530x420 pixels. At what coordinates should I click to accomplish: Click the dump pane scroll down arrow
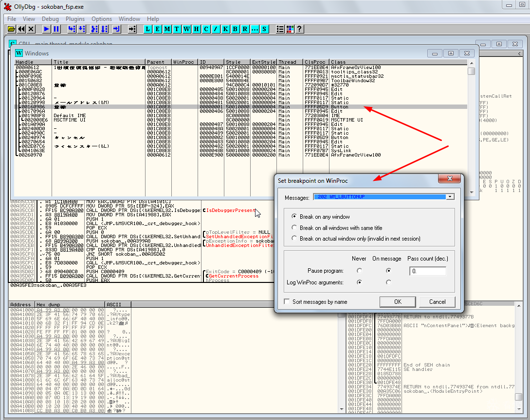point(341,409)
